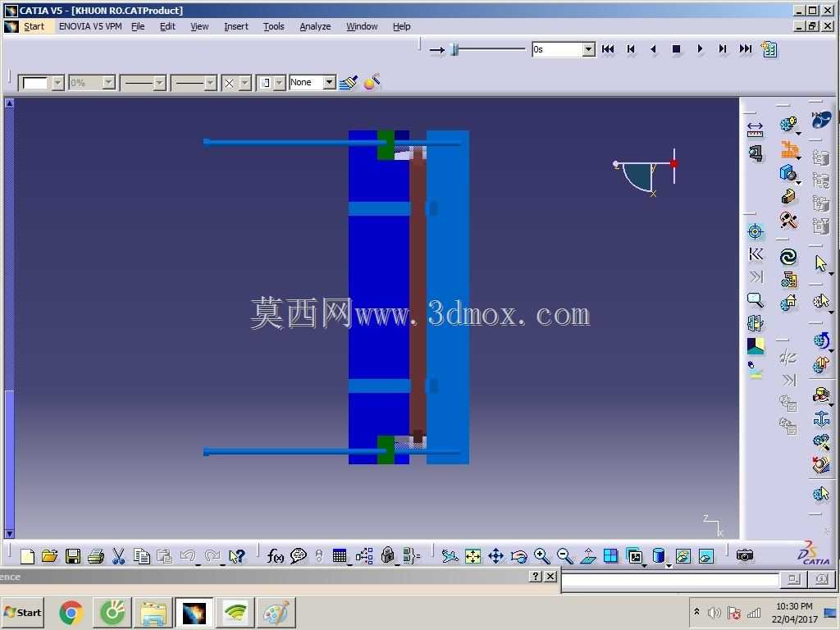This screenshot has width=840, height=630.
Task: Expand the point symbol X dropdown
Action: pyautogui.click(x=244, y=83)
